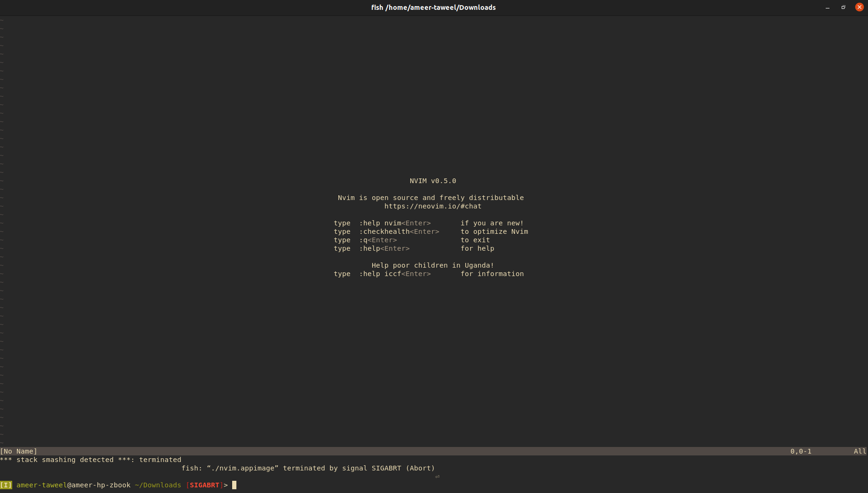The image size is (868, 493).
Task: Click the fish /home/ameer-taweel/Downloads titlebar text
Action: 433,8
